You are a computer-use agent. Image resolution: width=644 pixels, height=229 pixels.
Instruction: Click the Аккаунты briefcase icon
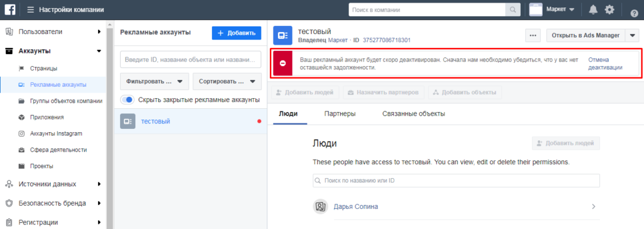(9, 51)
